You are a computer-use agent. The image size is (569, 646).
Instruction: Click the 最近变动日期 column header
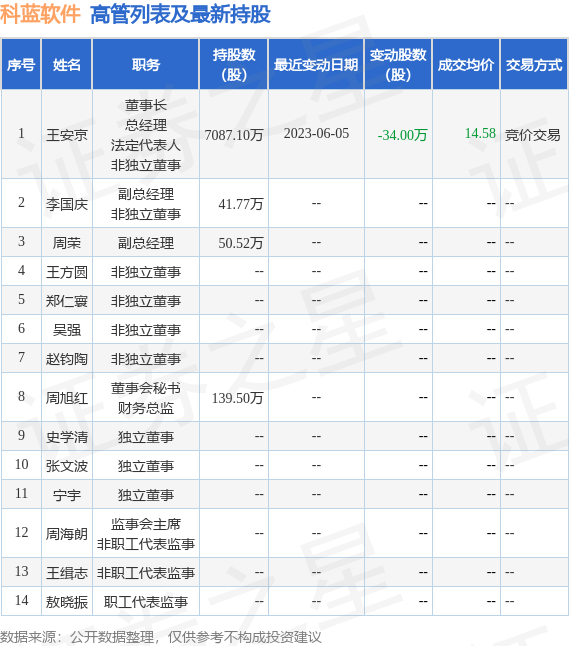316,65
